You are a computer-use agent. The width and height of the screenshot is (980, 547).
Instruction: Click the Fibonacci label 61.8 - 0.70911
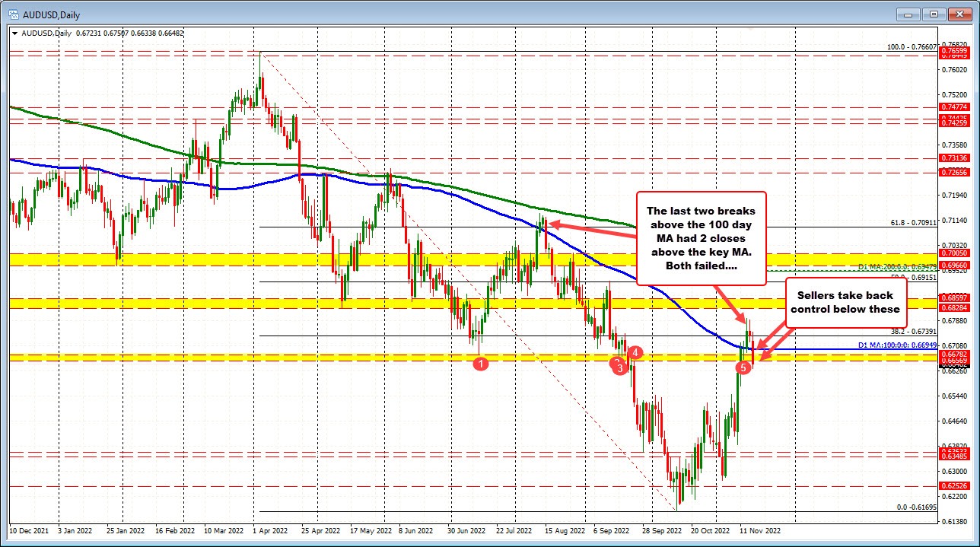915,223
